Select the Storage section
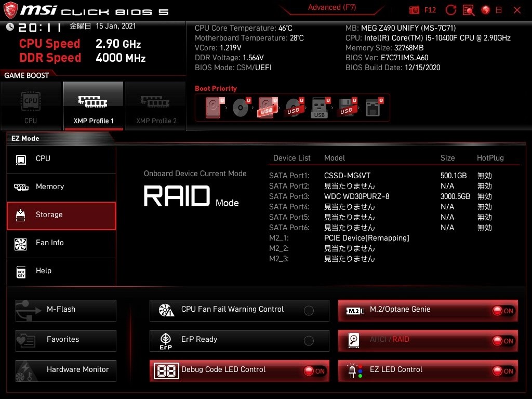This screenshot has width=532, height=399. coord(61,216)
